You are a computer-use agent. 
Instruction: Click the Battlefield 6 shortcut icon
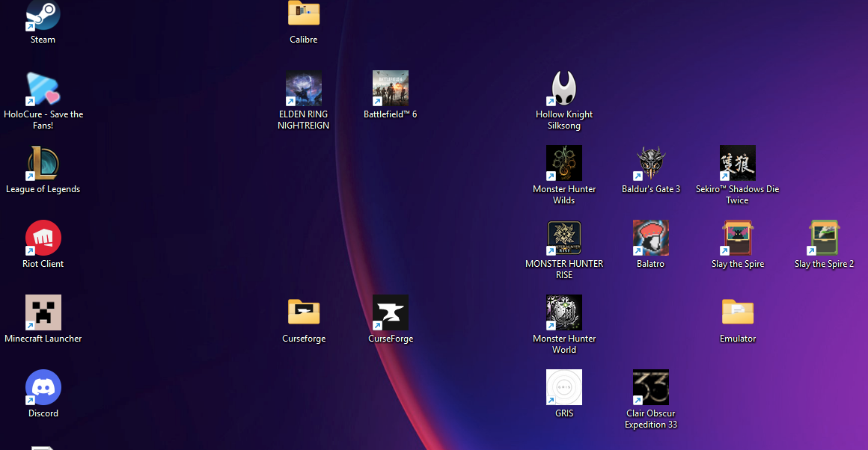click(x=391, y=88)
